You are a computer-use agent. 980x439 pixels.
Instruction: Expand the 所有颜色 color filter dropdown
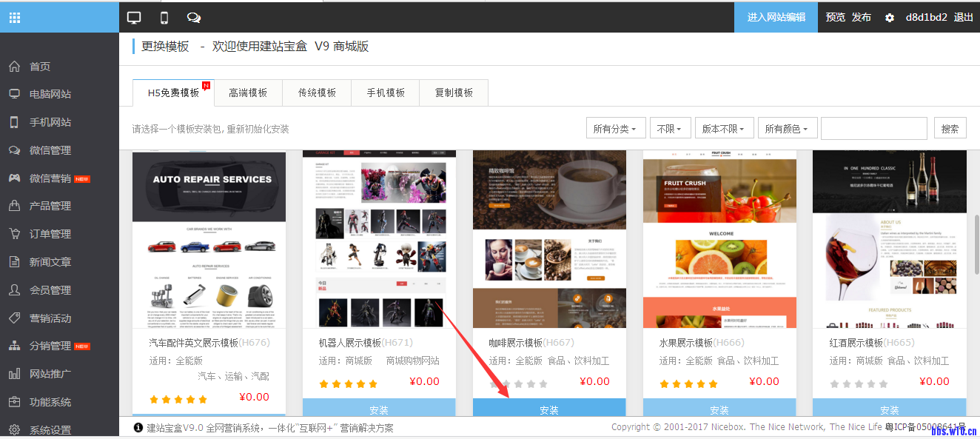pyautogui.click(x=787, y=129)
